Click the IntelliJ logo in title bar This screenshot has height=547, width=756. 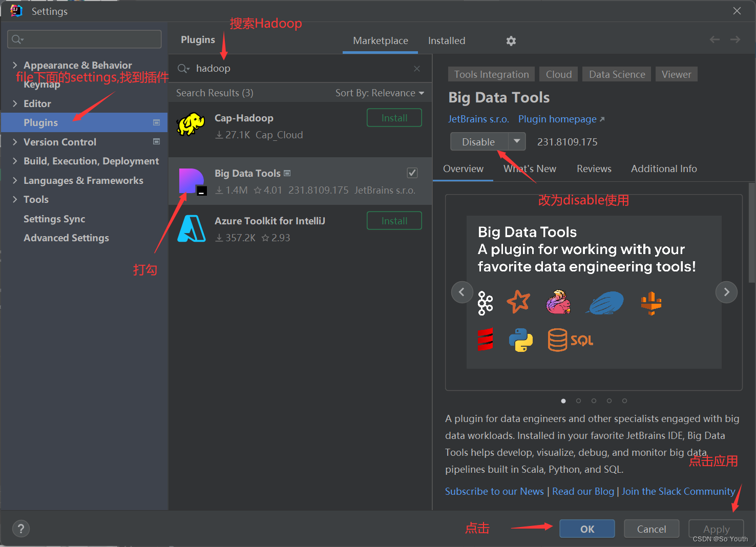coord(16,11)
